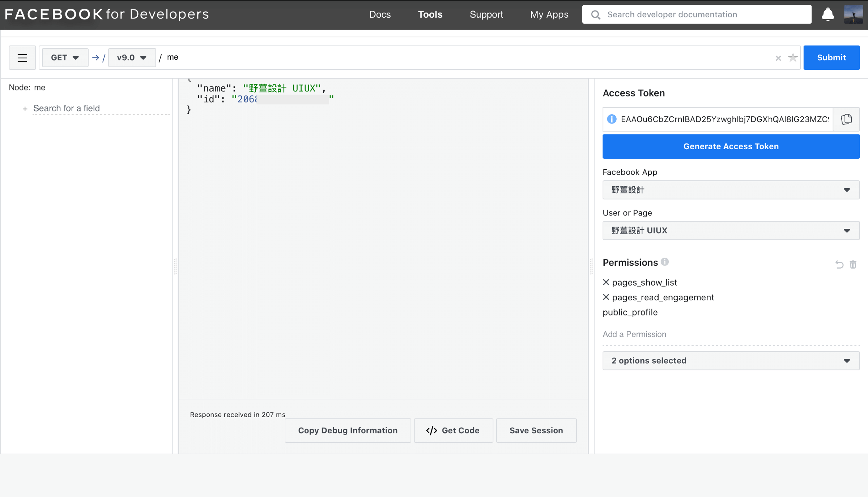Star the query as favorite
This screenshot has width=868, height=497.
pyautogui.click(x=793, y=57)
